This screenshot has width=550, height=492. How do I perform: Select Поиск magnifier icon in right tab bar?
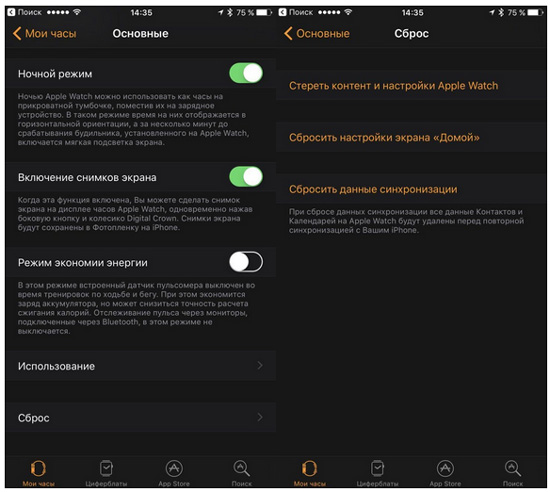(512, 468)
